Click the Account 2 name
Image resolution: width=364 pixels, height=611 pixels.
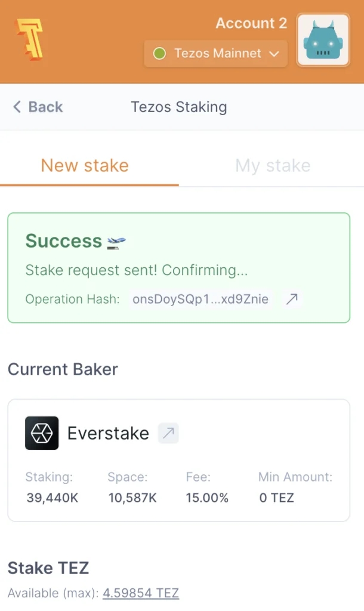[x=251, y=23]
